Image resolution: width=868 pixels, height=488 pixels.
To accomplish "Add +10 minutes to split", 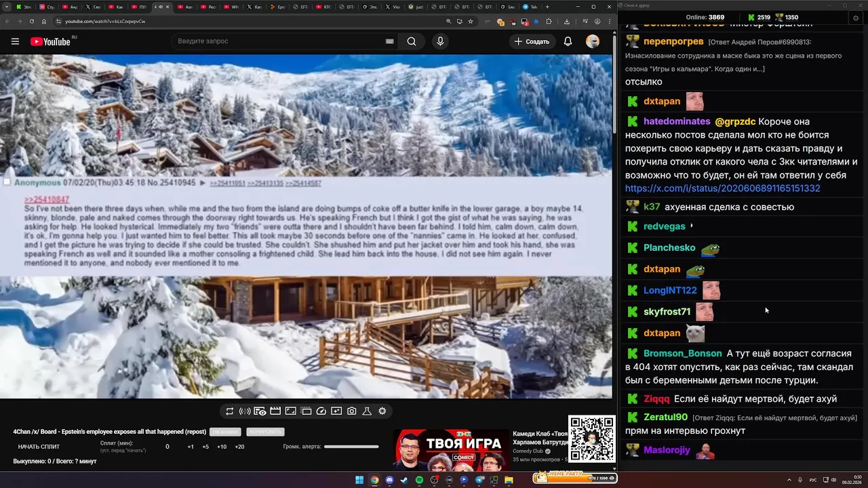I will (222, 447).
